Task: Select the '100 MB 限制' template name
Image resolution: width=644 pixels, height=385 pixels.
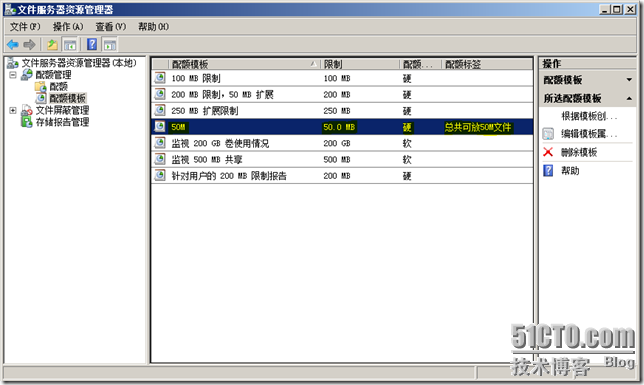Action: [196, 78]
